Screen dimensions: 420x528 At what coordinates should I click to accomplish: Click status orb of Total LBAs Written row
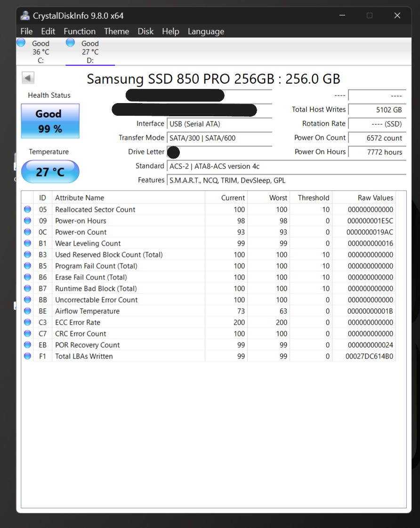[28, 356]
